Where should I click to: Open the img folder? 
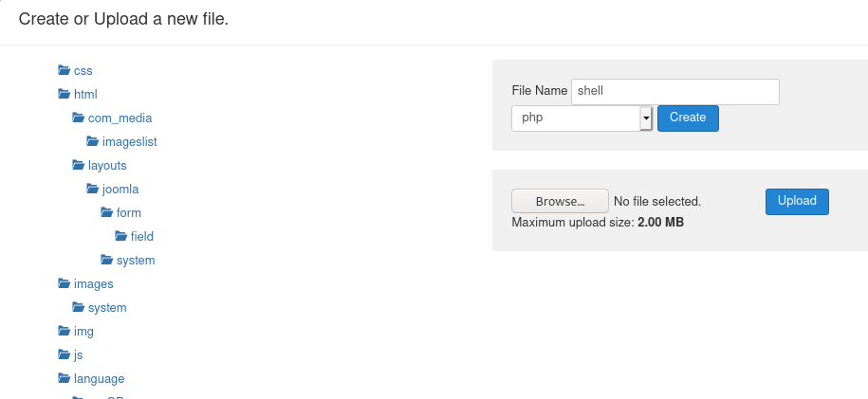coord(83,332)
